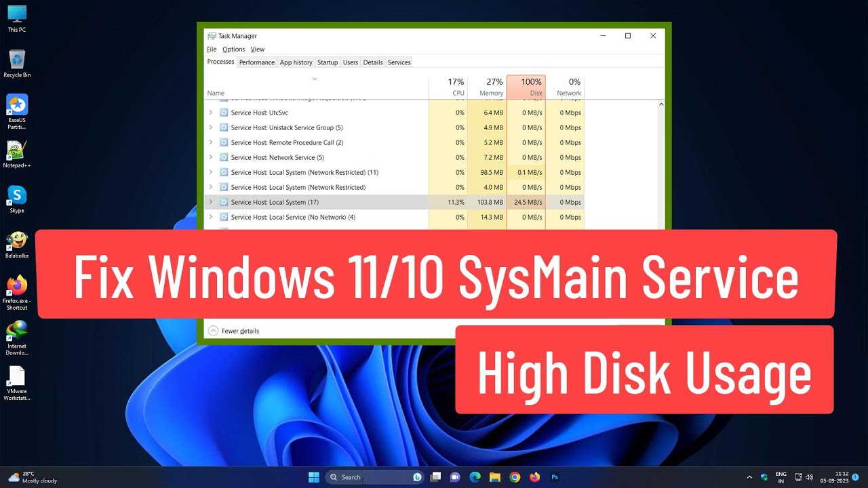Image resolution: width=868 pixels, height=488 pixels.
Task: Sort processes by the Disk column
Action: (x=526, y=87)
